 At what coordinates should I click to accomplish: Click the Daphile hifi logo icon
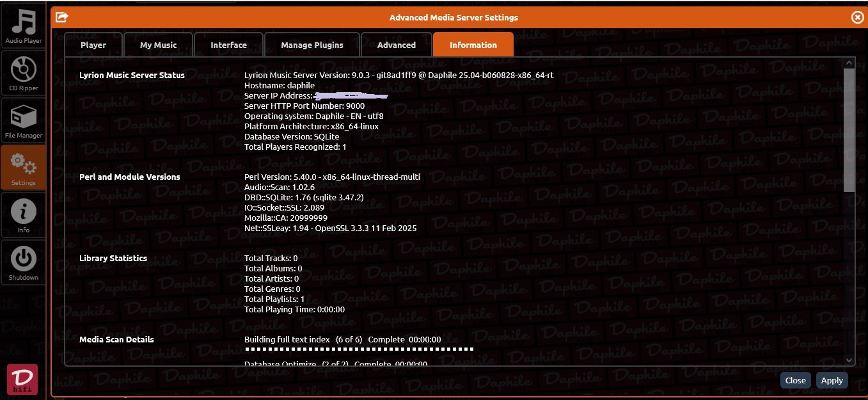(x=23, y=379)
